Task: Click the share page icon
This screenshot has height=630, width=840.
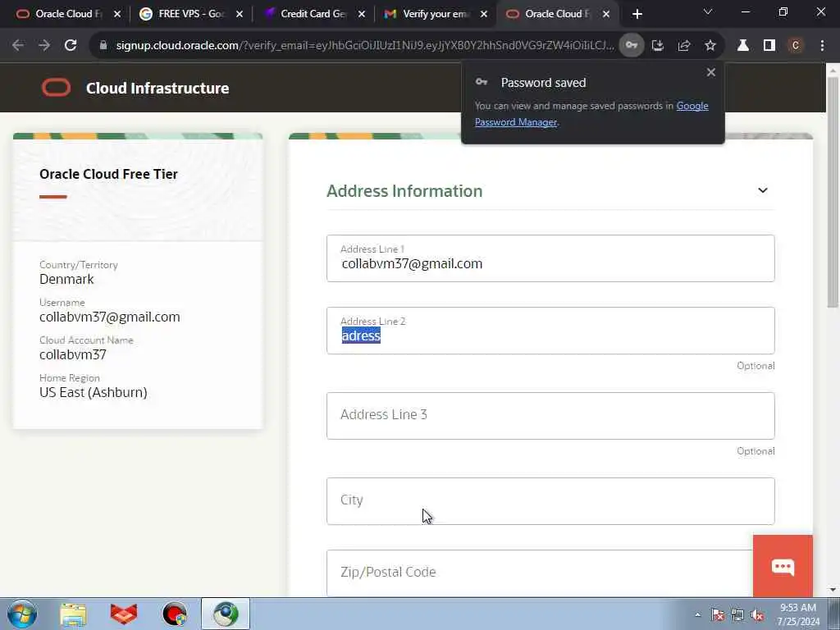Action: pos(684,46)
